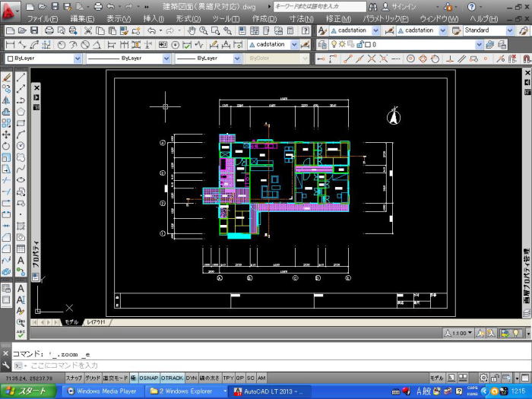
Task: Switch to the レイアウト1 tab
Action: (x=97, y=322)
